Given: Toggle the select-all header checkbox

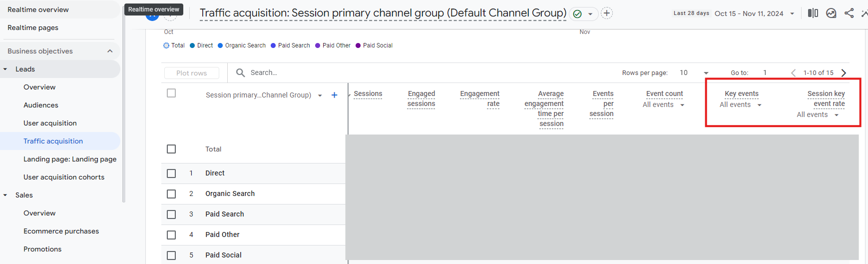Looking at the screenshot, I should pyautogui.click(x=171, y=93).
